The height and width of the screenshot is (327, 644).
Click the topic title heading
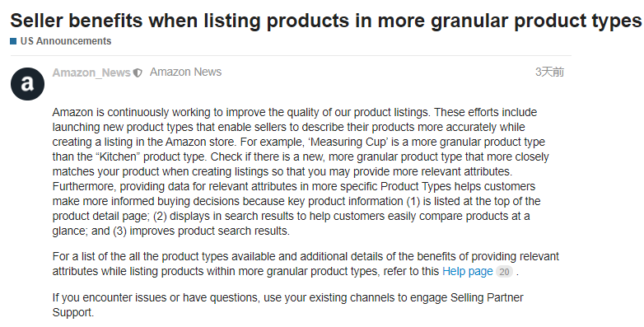pos(325,20)
